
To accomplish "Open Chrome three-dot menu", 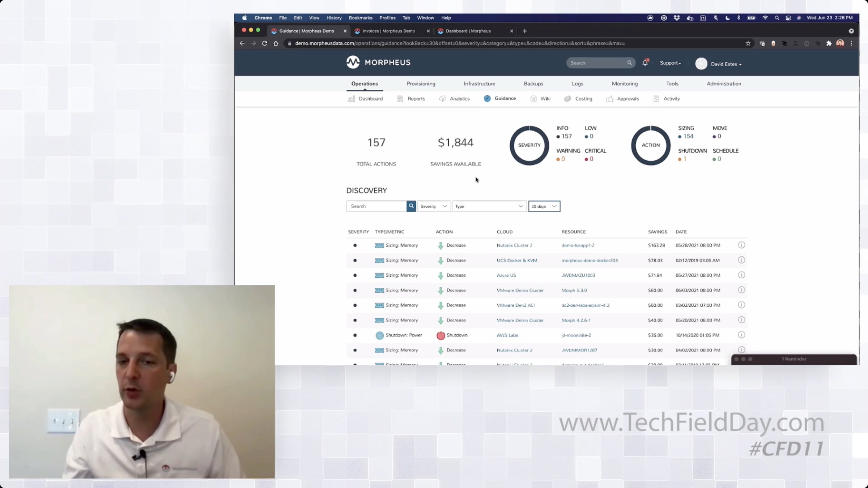I will 851,43.
